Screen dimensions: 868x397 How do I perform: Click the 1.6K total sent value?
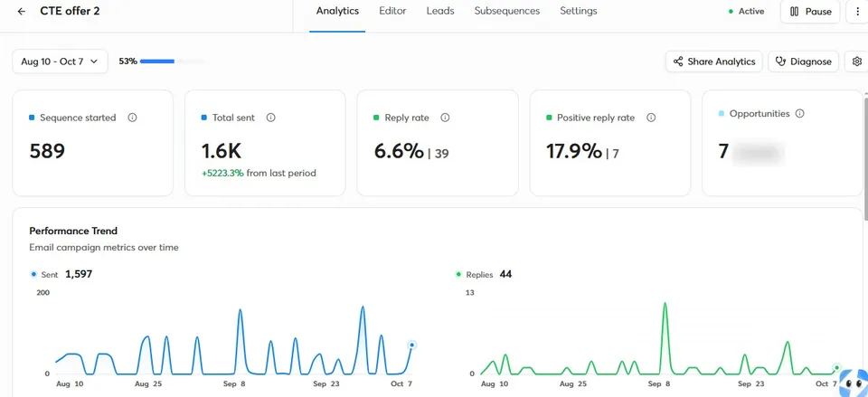(x=222, y=151)
